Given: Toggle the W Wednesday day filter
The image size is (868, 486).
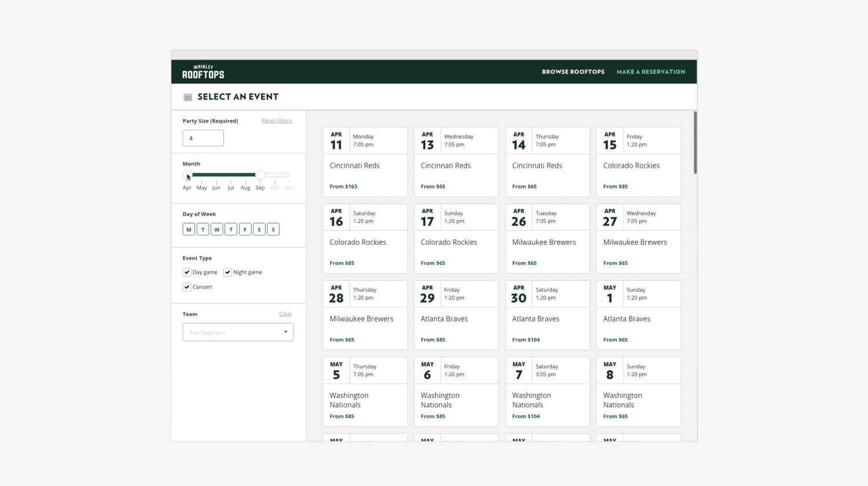Looking at the screenshot, I should point(217,230).
